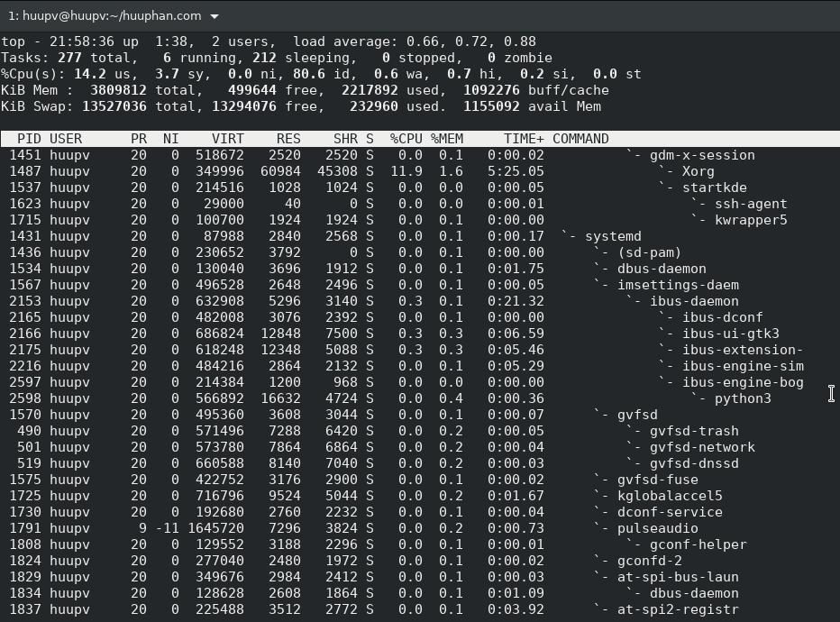Select the Xorg process row command
The height and width of the screenshot is (622, 840).
pos(698,171)
